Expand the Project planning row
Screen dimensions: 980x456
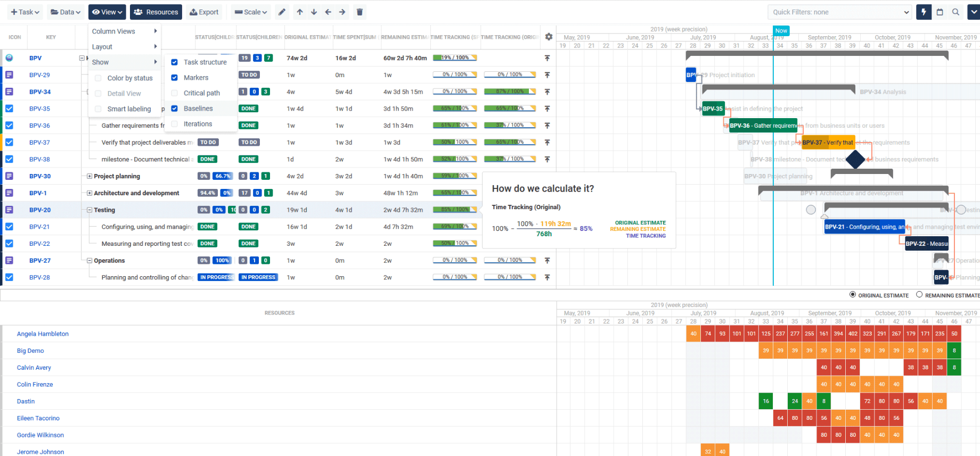click(89, 176)
